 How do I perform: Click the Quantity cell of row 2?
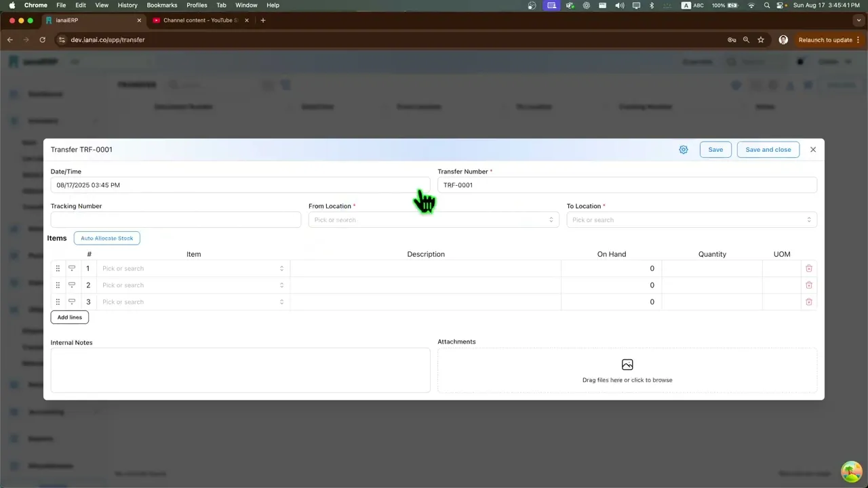coord(712,285)
